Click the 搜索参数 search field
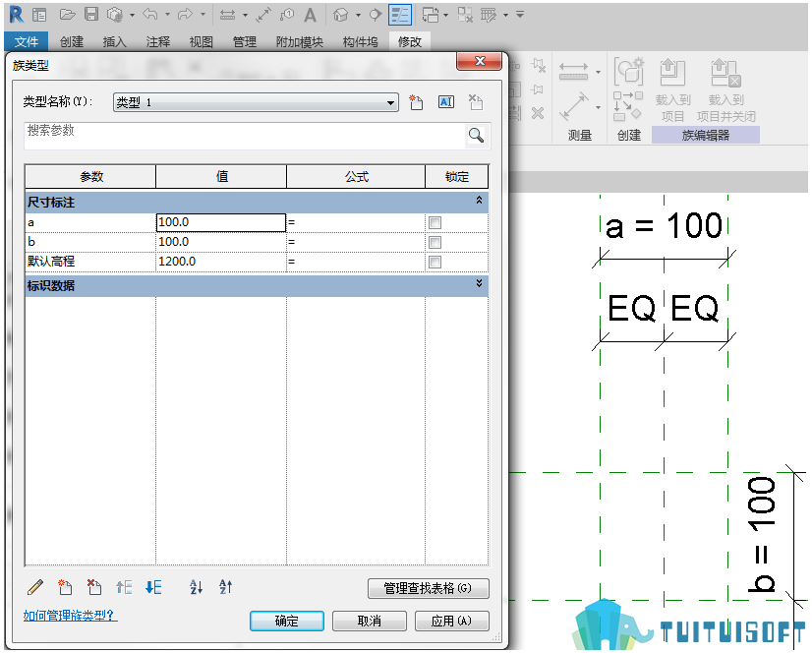812x653 pixels. (245, 136)
